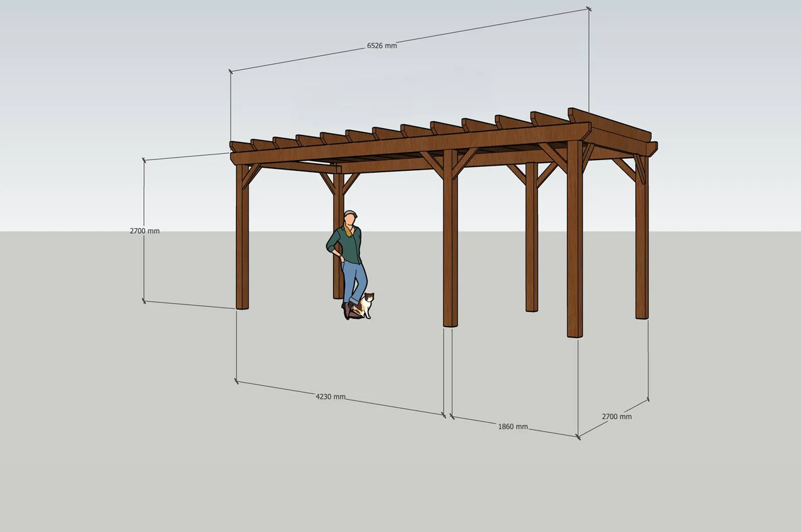Click the 2700 mm depth label at bottom right
This screenshot has height=532, width=801.
pos(616,417)
